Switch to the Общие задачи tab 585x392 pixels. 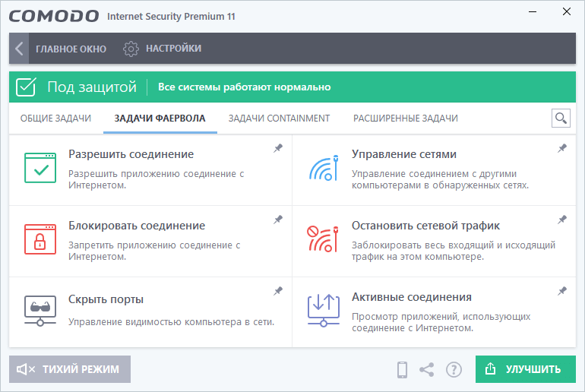[55, 119]
